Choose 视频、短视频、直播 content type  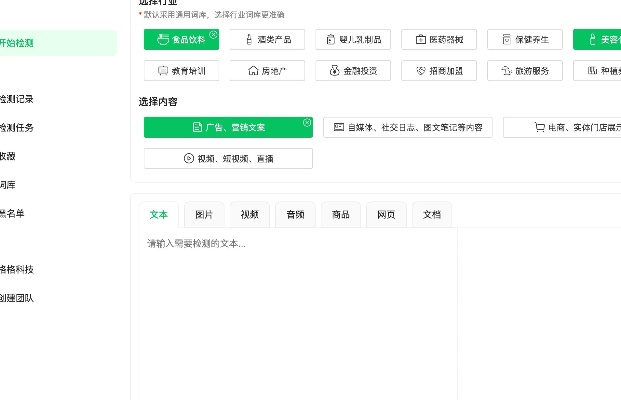[229, 158]
